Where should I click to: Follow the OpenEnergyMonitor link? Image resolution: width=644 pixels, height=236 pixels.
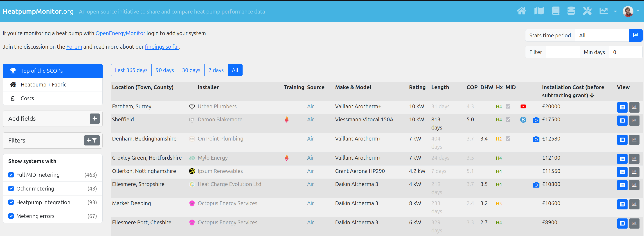point(120,33)
